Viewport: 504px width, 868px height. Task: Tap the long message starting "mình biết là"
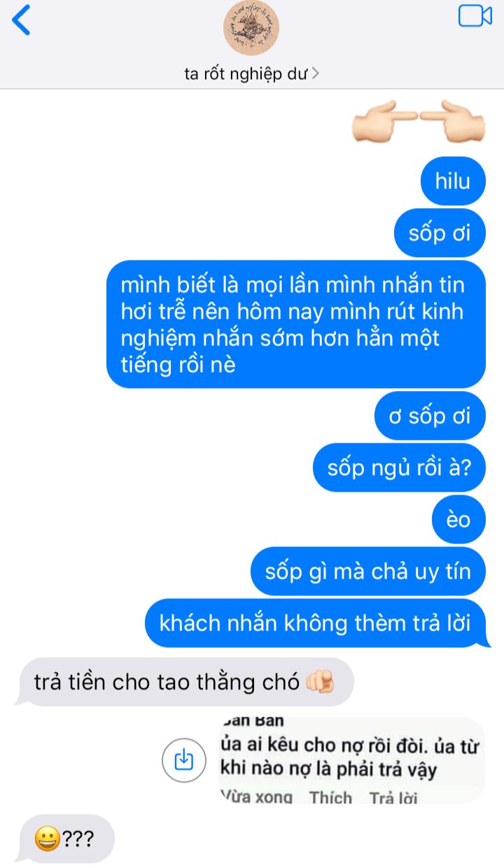[x=296, y=324]
